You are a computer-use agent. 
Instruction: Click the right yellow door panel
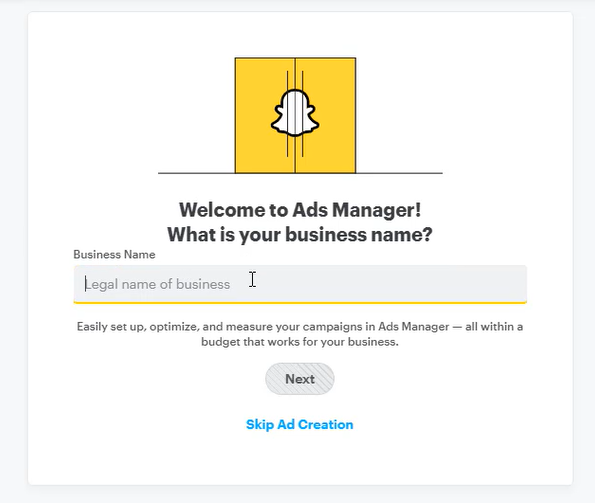(x=326, y=115)
